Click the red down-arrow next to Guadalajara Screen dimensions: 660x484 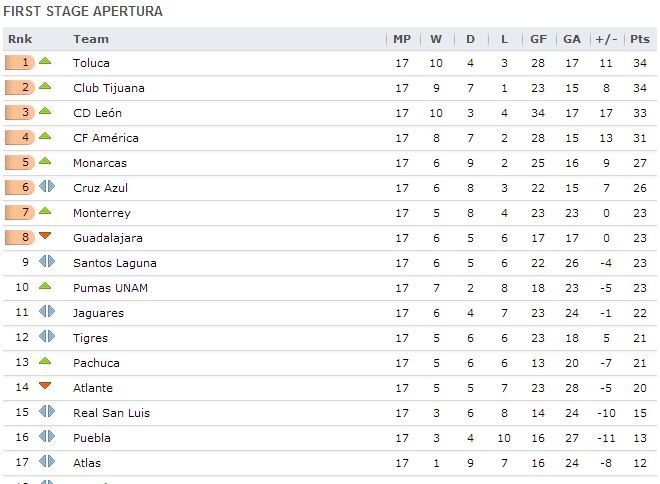[x=45, y=236]
